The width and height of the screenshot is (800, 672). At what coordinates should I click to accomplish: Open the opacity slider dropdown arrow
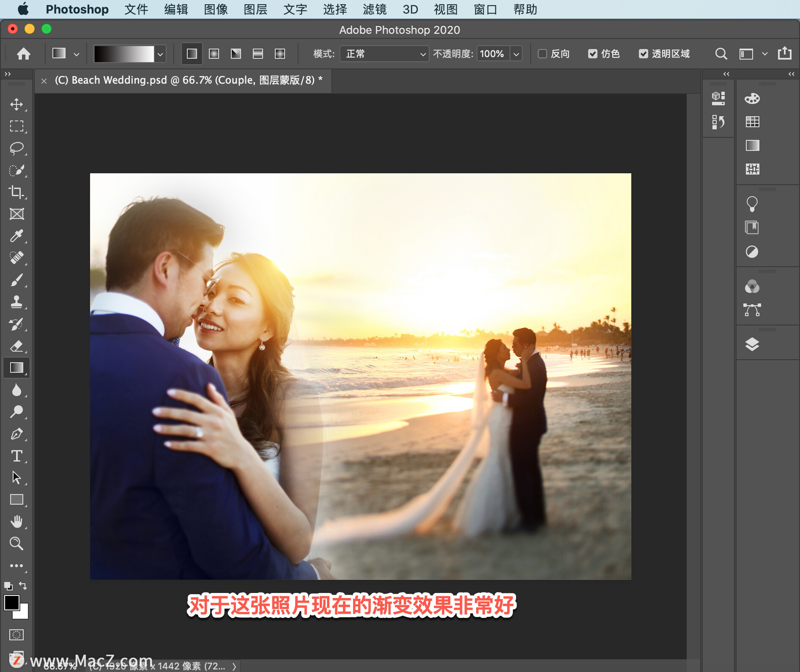tap(516, 54)
